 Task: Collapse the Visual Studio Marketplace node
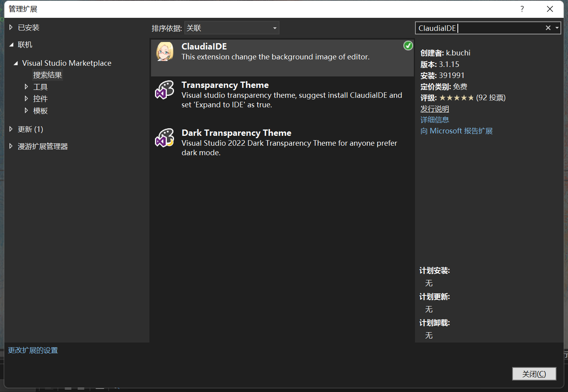[x=16, y=63]
